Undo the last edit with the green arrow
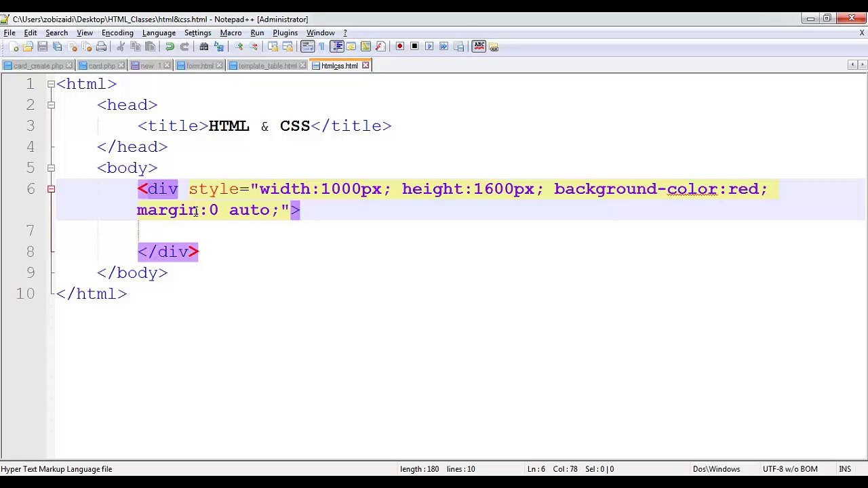 click(x=170, y=46)
